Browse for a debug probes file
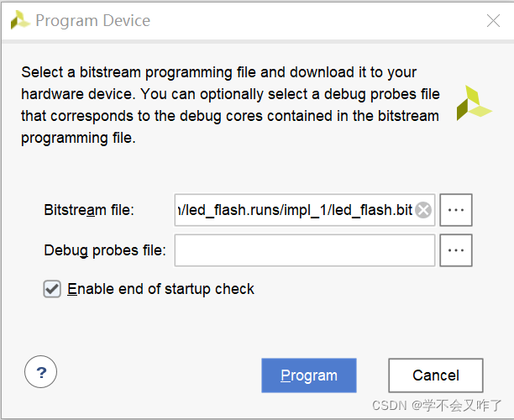 pyautogui.click(x=456, y=250)
